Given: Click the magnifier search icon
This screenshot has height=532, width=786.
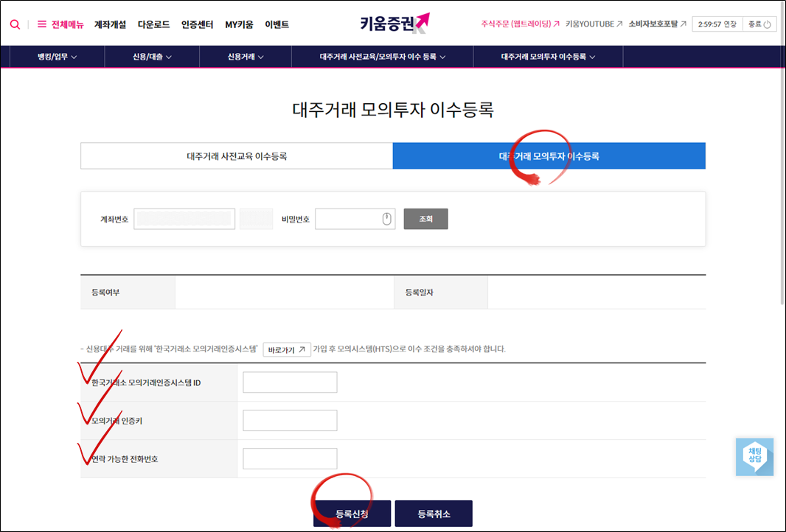Looking at the screenshot, I should click(15, 24).
